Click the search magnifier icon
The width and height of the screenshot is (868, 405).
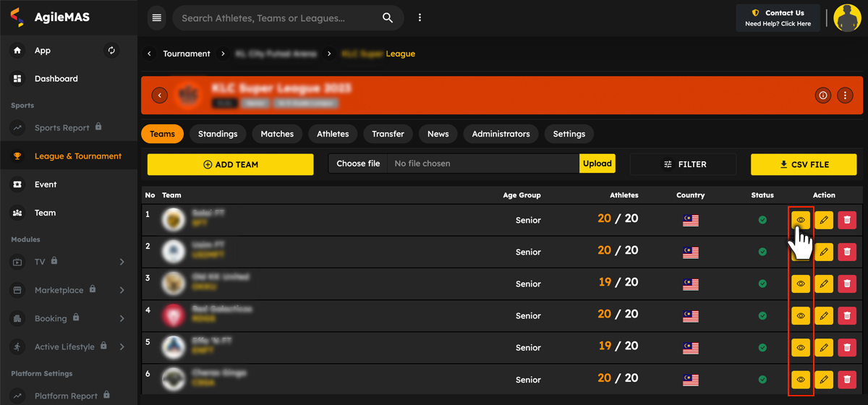coord(388,18)
